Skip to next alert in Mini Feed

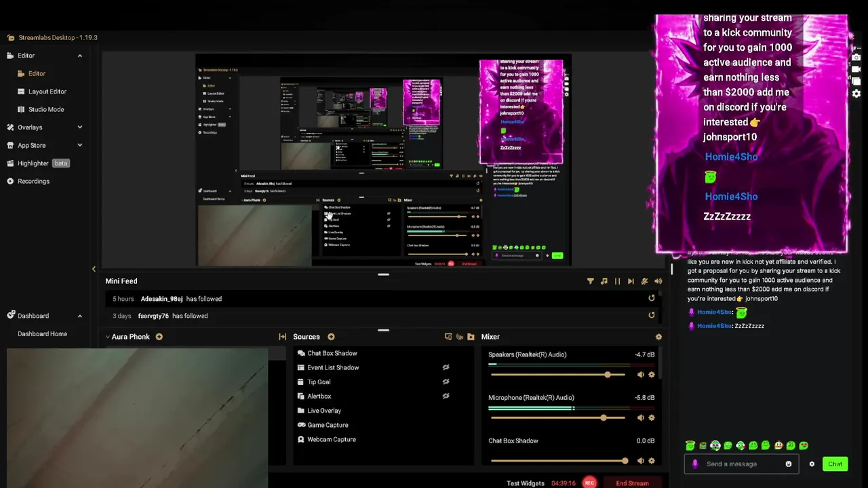pos(631,281)
